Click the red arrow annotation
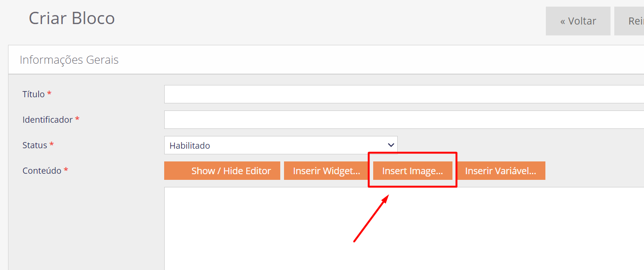The width and height of the screenshot is (644, 270). (371, 218)
